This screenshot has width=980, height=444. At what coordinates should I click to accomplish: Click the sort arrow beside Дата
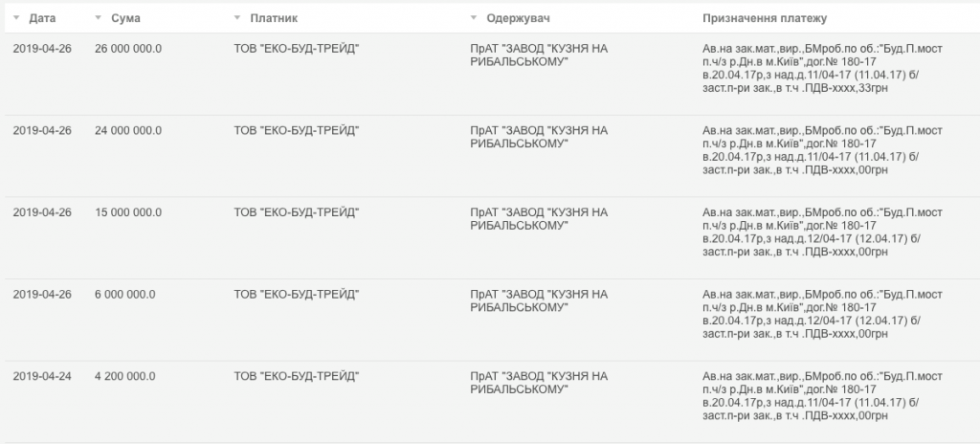click(17, 18)
